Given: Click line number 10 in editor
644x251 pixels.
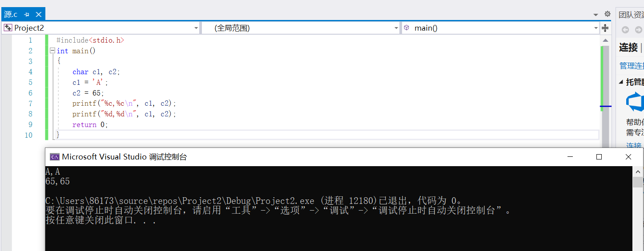Looking at the screenshot, I should pos(28,135).
